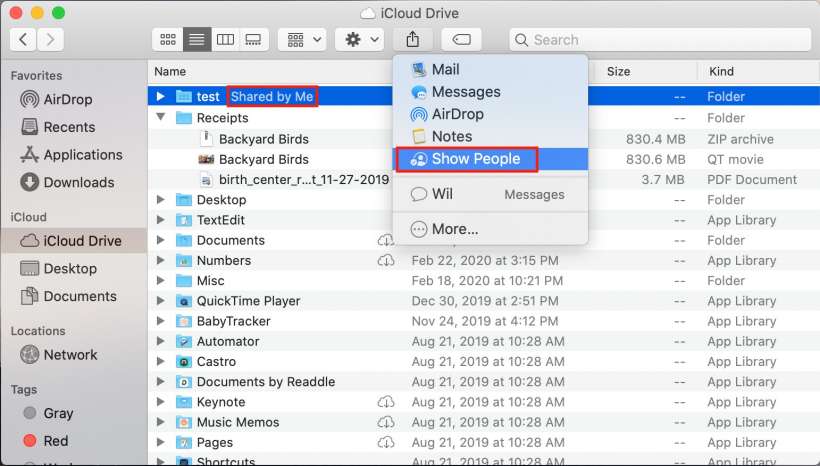820x466 pixels.
Task: Expand the Automator folder triangle
Action: (161, 341)
